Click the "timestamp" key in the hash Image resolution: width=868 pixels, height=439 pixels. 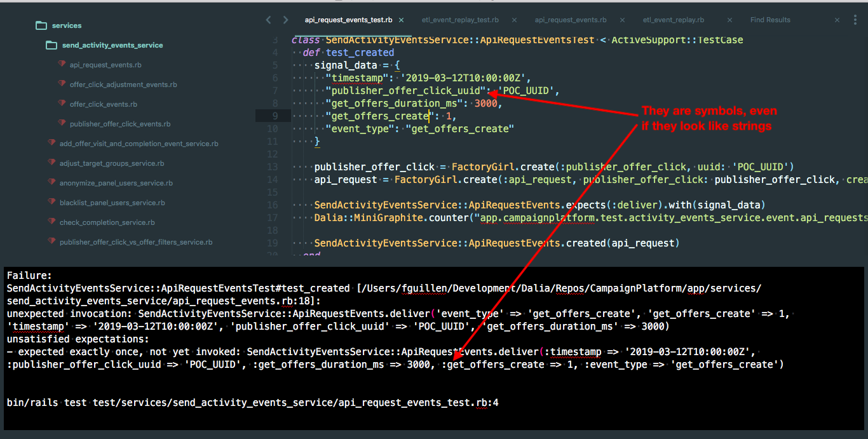358,78
